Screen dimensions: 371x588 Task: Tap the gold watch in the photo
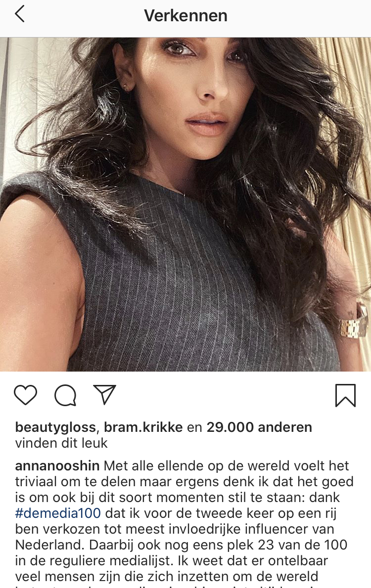click(354, 323)
